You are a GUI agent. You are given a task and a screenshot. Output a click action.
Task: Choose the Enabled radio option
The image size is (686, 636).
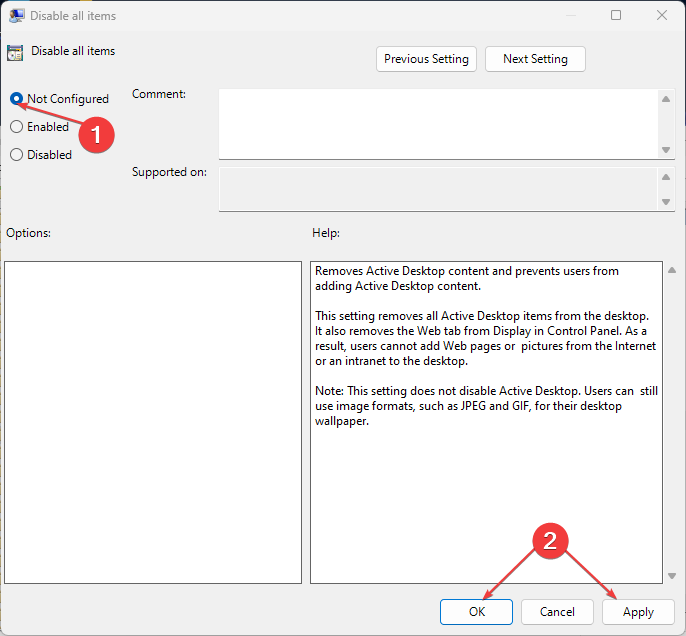[17, 127]
